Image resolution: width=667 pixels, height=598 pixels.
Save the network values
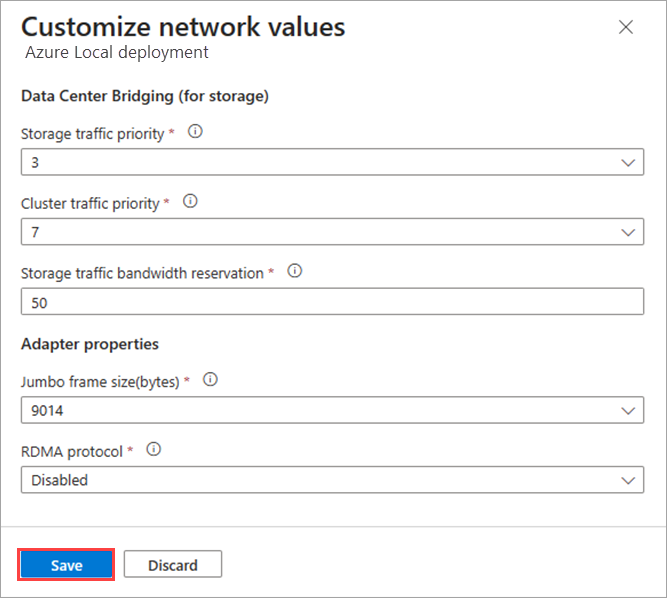[x=67, y=565]
